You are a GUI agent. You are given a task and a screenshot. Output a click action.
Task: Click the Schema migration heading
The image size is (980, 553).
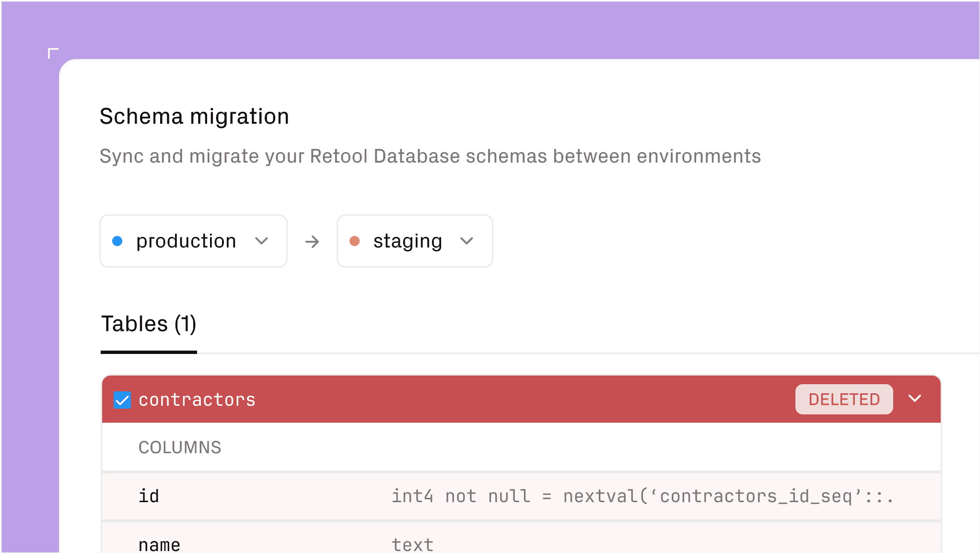point(194,116)
